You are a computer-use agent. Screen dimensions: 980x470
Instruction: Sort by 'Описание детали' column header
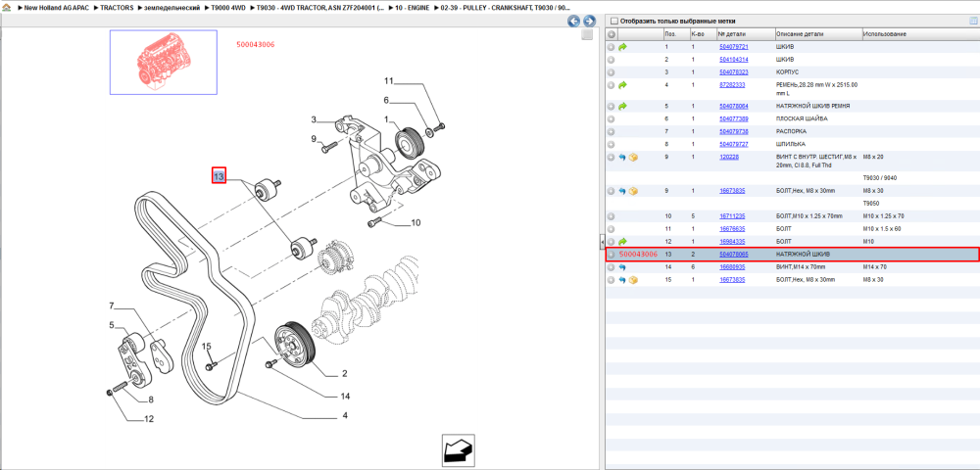(817, 34)
